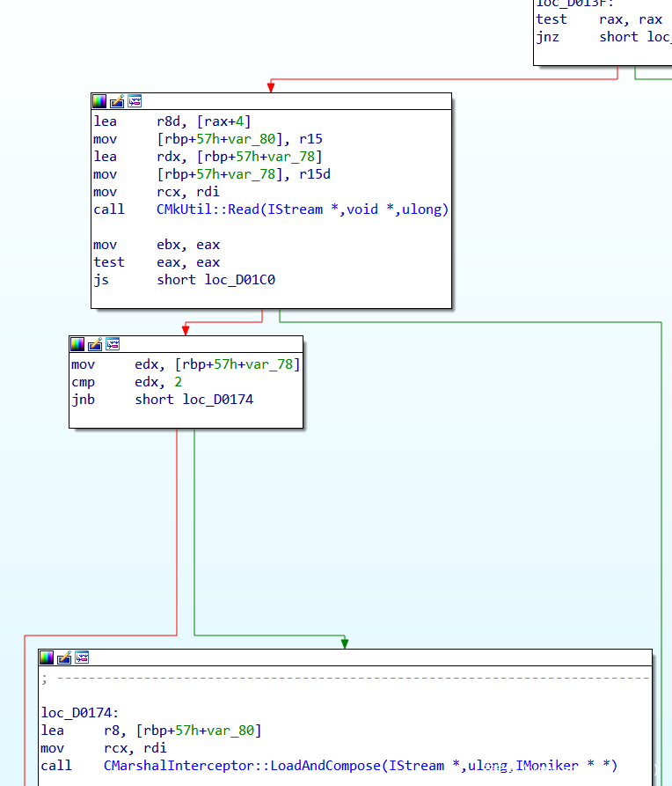This screenshot has width=672, height=786.
Task: Click the loc_D01C0 target in the js instruction
Action: point(245,280)
